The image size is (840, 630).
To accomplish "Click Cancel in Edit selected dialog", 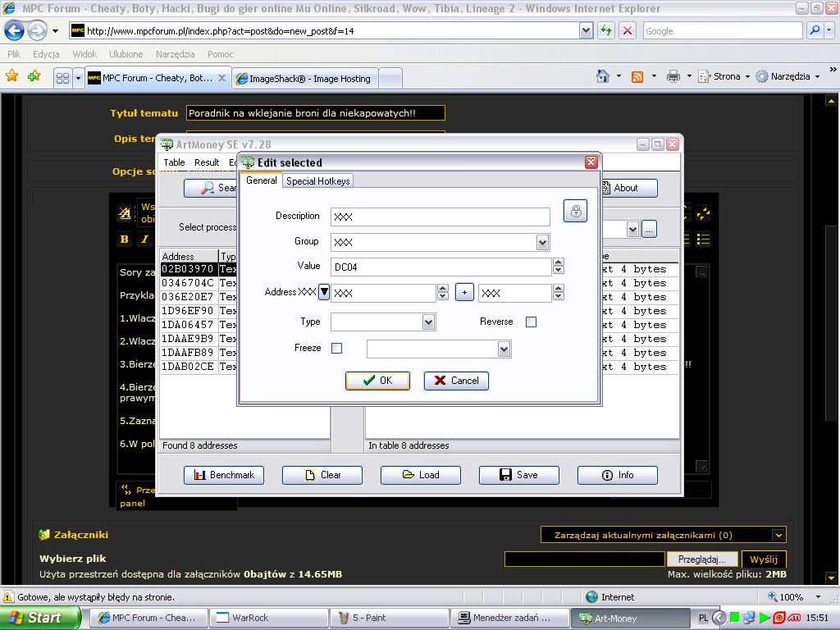I will [456, 381].
